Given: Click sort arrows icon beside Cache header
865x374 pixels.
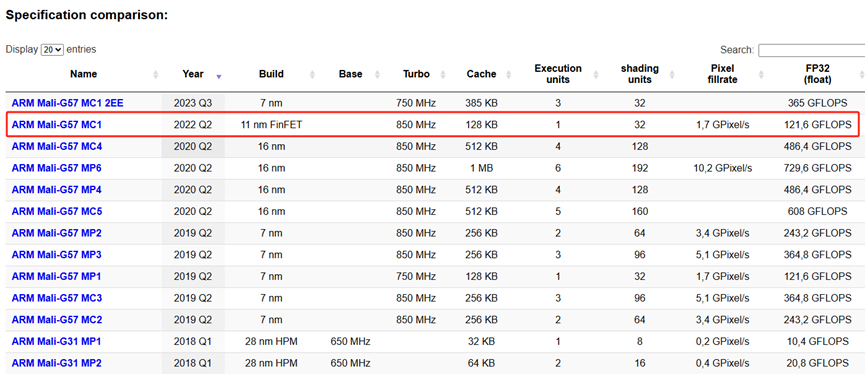Looking at the screenshot, I should pos(508,74).
